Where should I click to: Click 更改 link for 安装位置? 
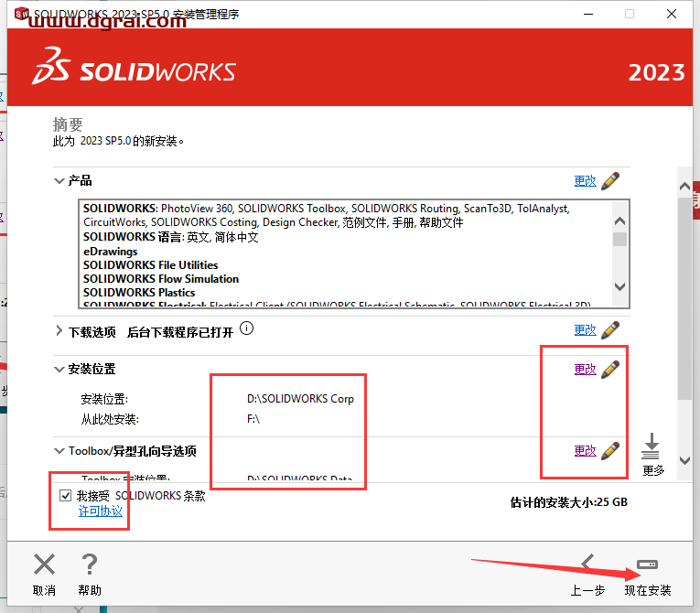point(585,370)
